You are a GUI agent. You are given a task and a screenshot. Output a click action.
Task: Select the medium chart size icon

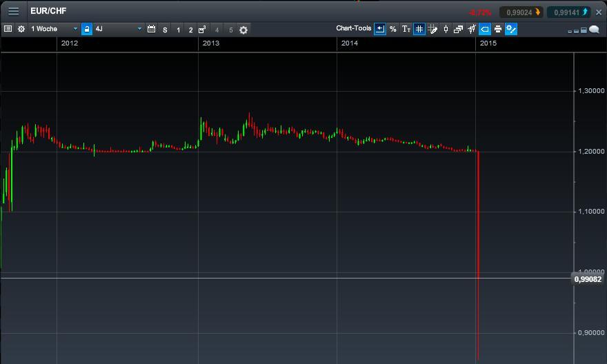pos(577,31)
